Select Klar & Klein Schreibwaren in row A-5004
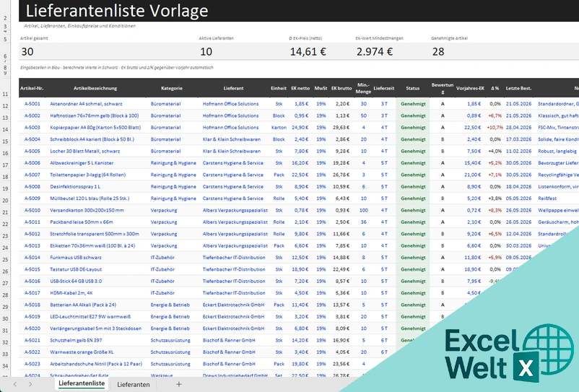The image size is (579, 392). tap(232, 139)
